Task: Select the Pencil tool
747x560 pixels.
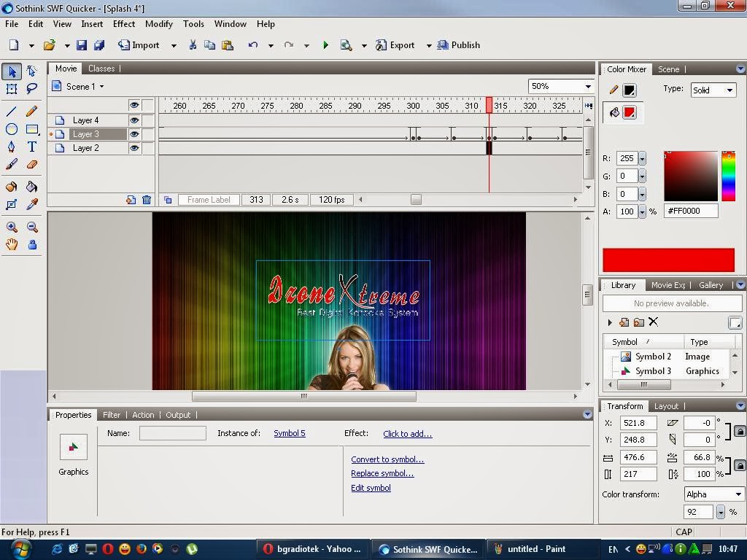Action: point(32,112)
